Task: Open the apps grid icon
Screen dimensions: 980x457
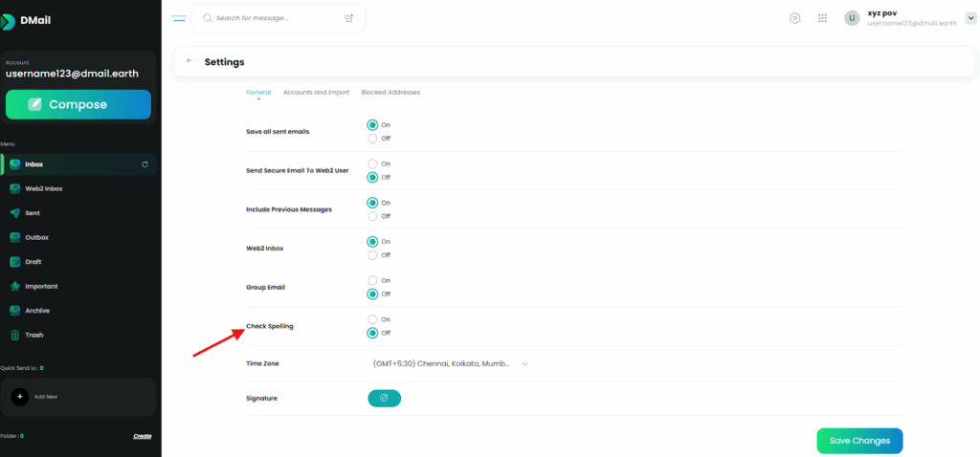Action: click(x=822, y=18)
